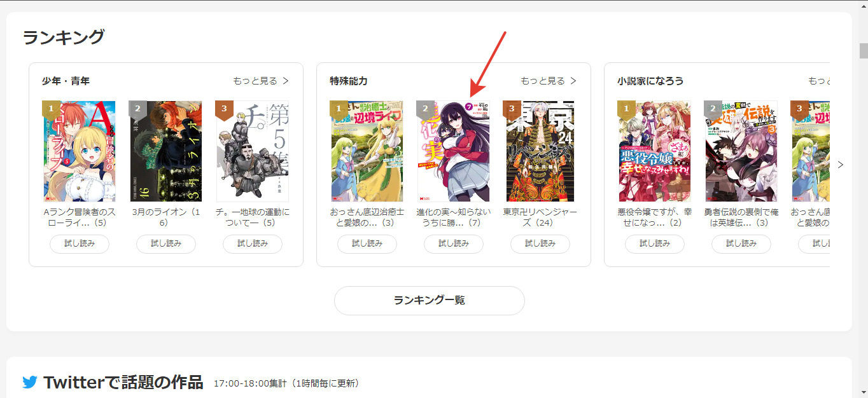The height and width of the screenshot is (398, 868).
Task: Open もっと見る for 少年・青年 ranking
Action: click(261, 81)
